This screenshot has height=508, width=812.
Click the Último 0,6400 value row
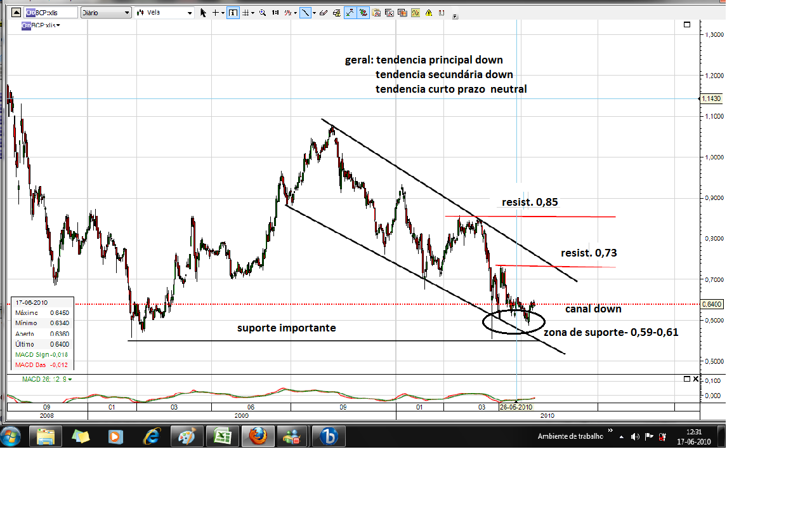click(42, 344)
